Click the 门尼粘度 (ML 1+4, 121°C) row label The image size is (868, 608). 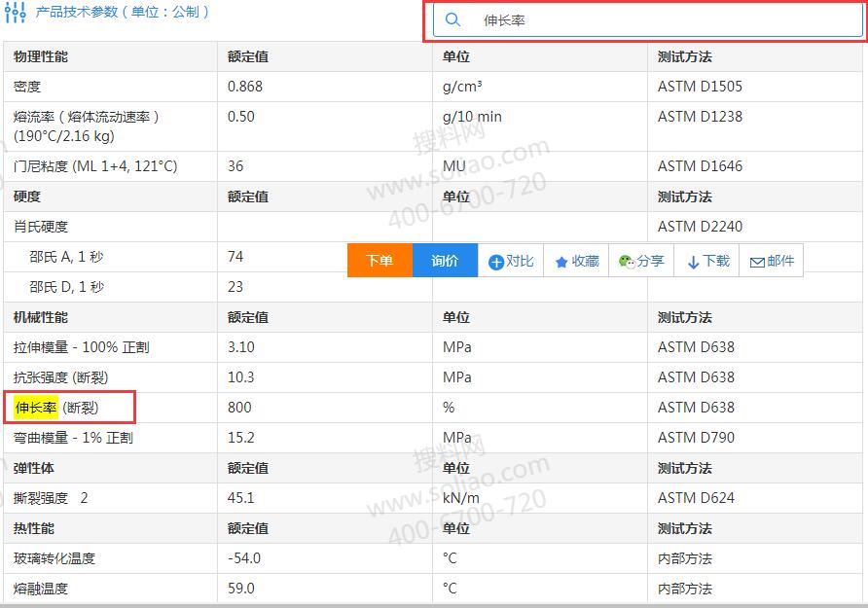point(95,166)
